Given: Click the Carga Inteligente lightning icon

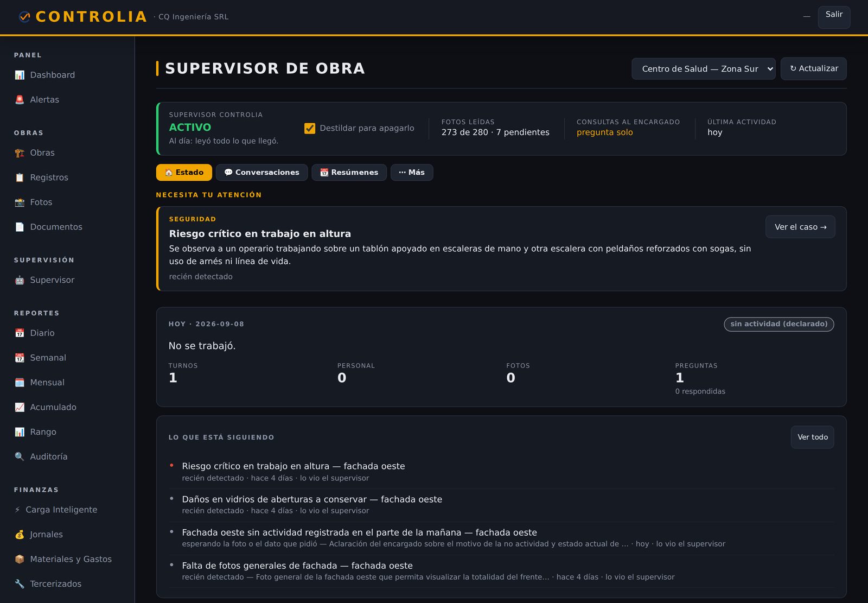Looking at the screenshot, I should 17,510.
